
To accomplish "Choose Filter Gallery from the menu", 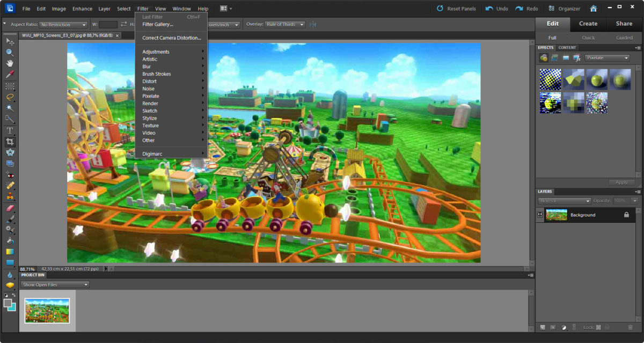I will point(158,24).
